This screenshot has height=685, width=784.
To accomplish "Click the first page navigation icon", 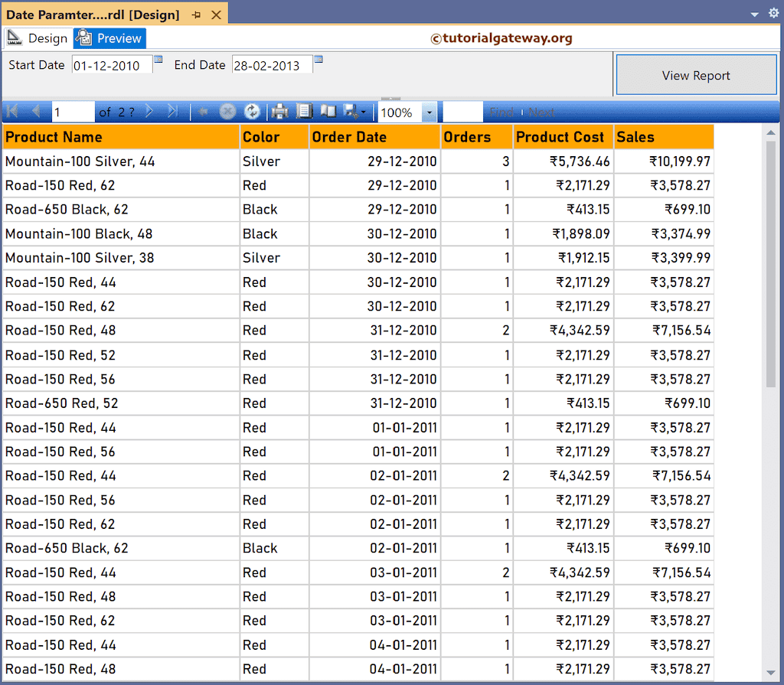I will coord(11,112).
